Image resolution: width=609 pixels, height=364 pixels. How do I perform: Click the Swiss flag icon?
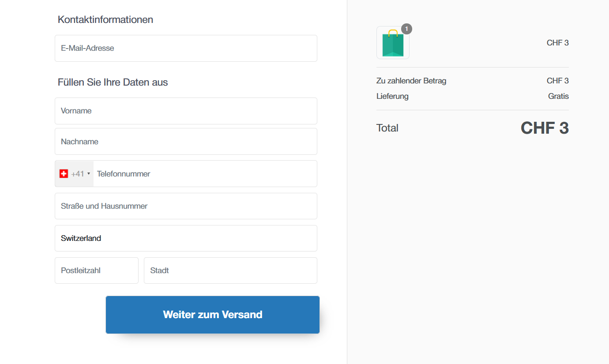64,174
